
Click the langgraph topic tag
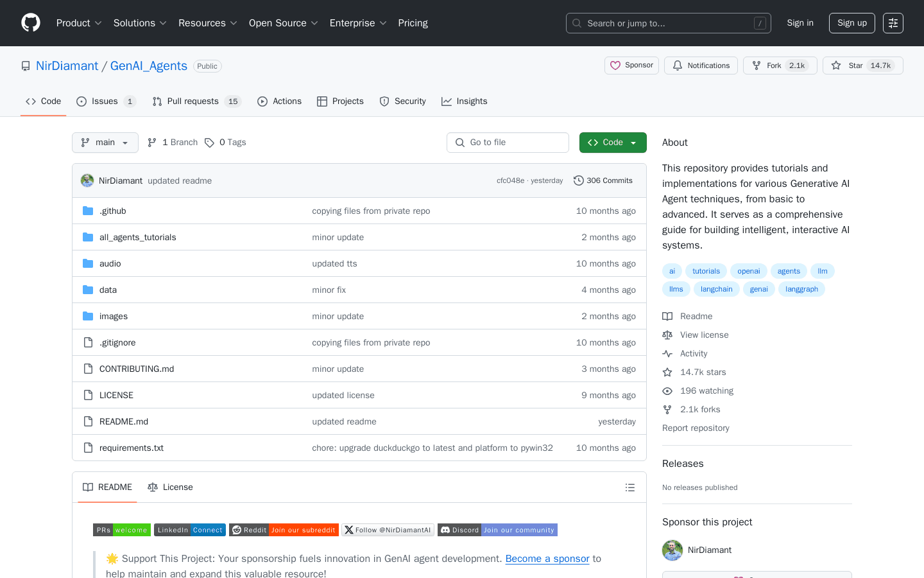(x=801, y=289)
